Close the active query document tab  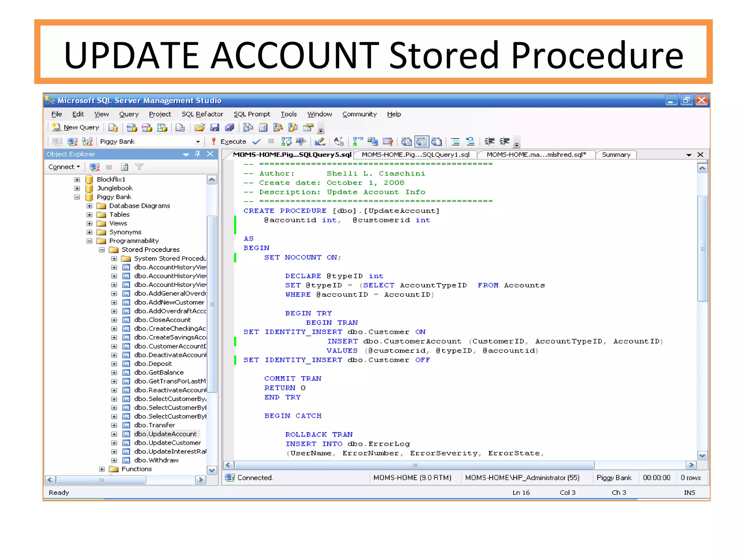(x=700, y=155)
